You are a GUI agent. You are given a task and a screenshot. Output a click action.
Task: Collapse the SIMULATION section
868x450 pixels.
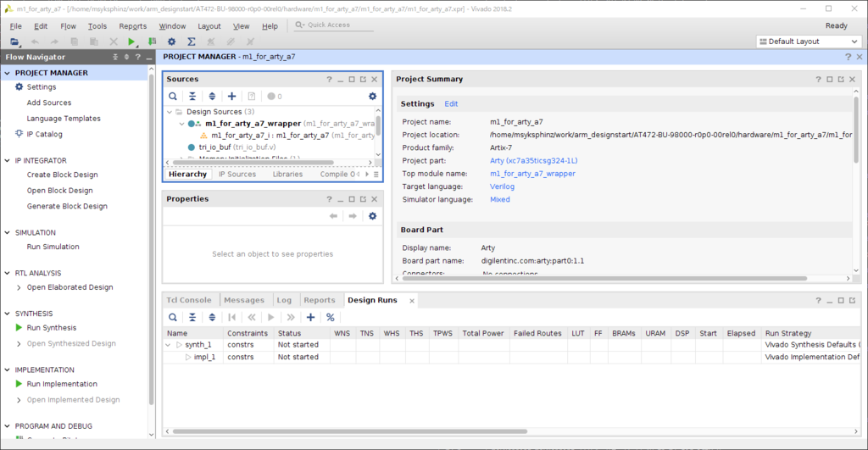point(7,232)
